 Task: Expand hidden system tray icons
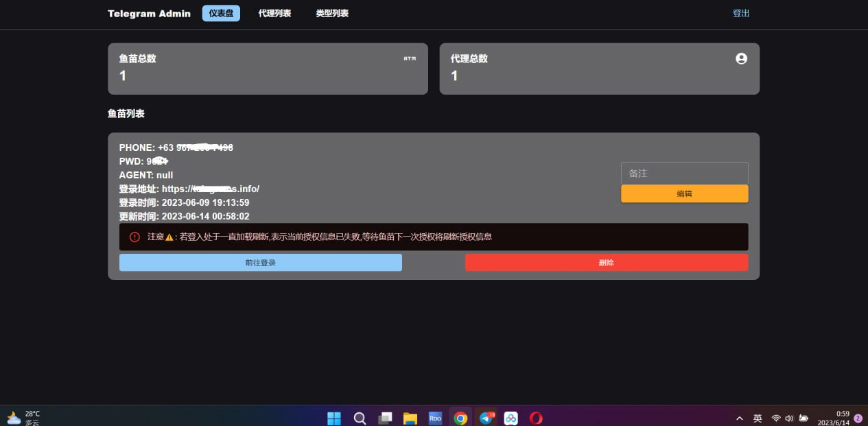(740, 418)
